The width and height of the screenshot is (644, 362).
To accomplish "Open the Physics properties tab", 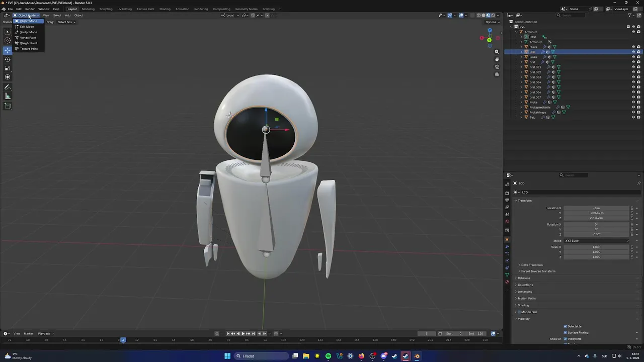I will (507, 261).
